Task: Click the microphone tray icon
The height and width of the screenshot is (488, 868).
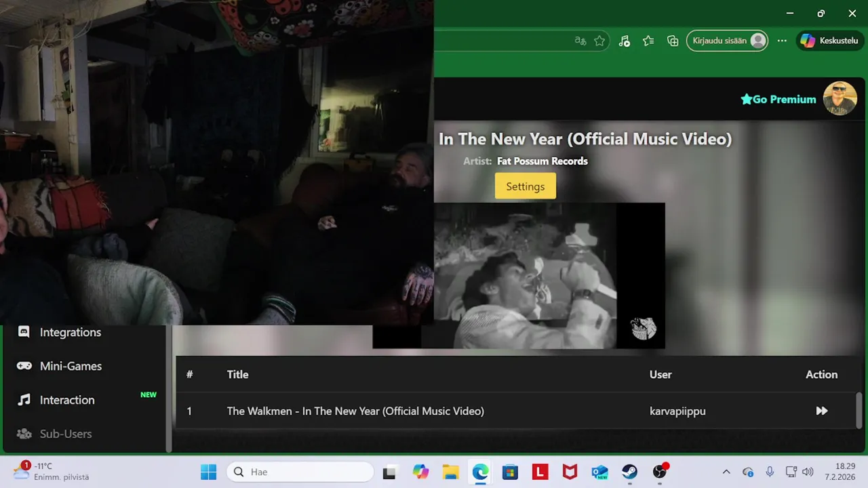Action: click(x=770, y=472)
